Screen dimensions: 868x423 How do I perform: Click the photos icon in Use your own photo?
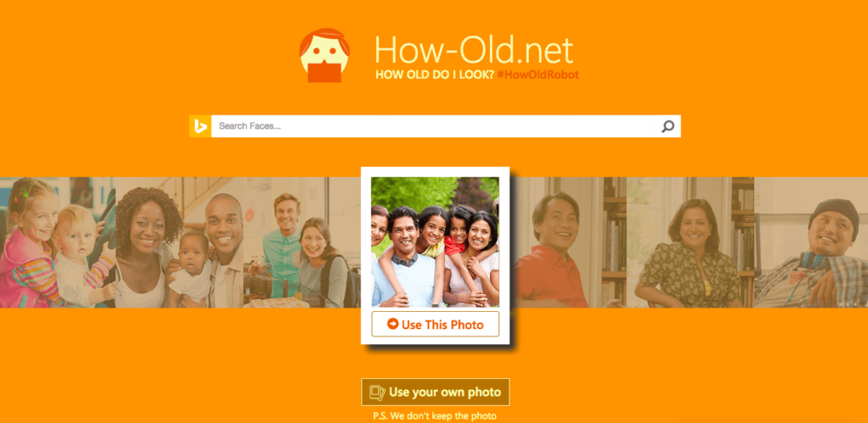click(x=377, y=392)
